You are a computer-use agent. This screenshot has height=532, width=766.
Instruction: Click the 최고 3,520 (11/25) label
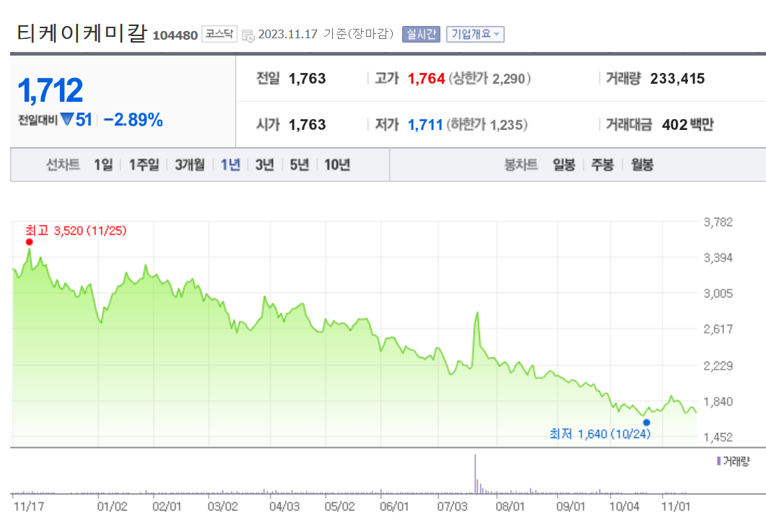click(76, 230)
